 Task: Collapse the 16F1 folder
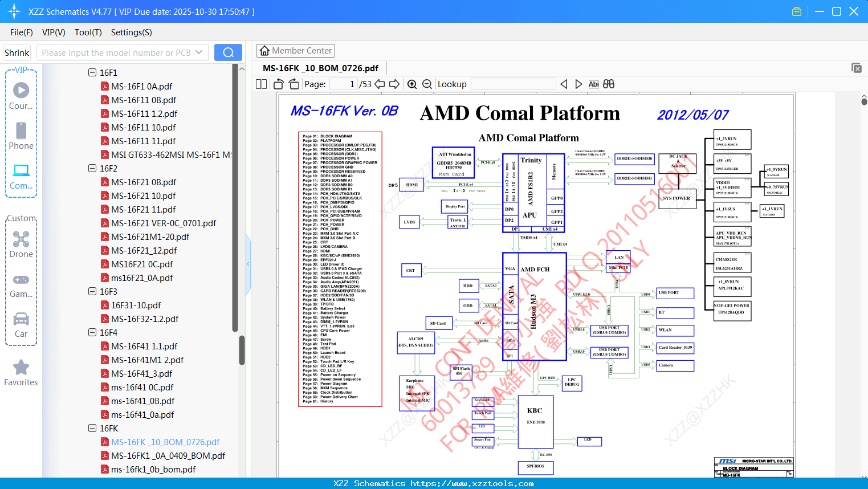(92, 72)
